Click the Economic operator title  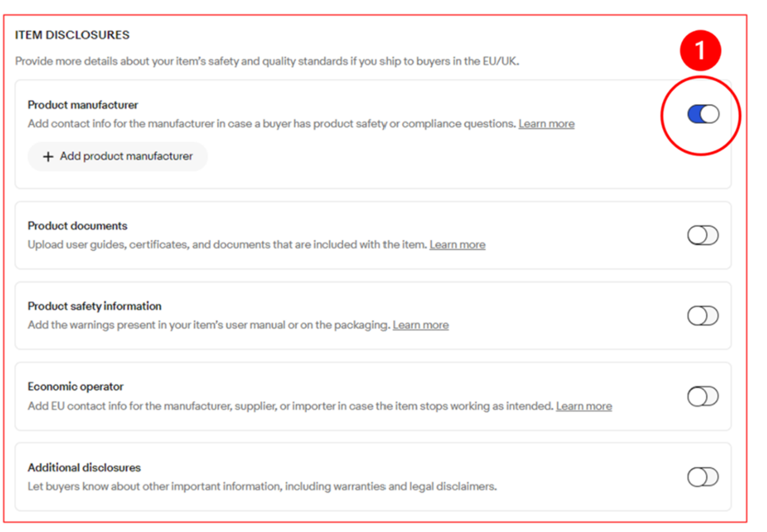(x=76, y=387)
